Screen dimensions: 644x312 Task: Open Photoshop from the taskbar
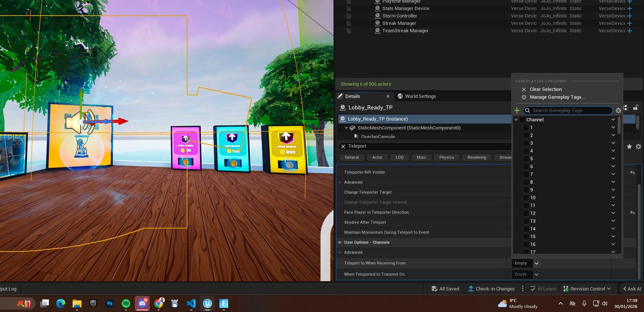[x=110, y=303]
